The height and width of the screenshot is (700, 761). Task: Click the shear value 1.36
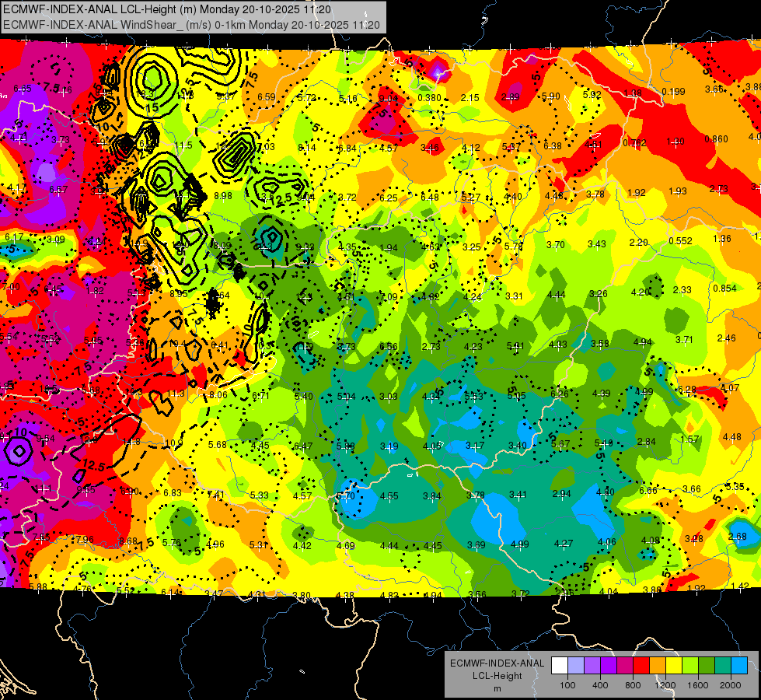(722, 239)
